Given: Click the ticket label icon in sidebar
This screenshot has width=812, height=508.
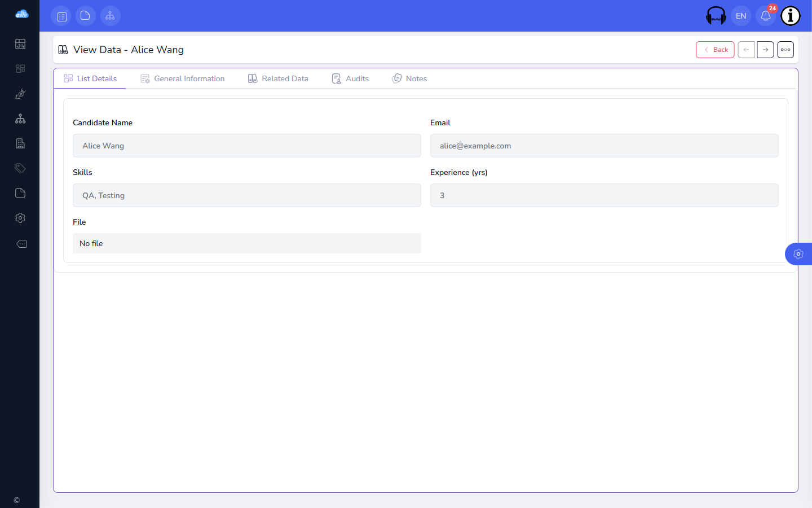Looking at the screenshot, I should tap(21, 244).
